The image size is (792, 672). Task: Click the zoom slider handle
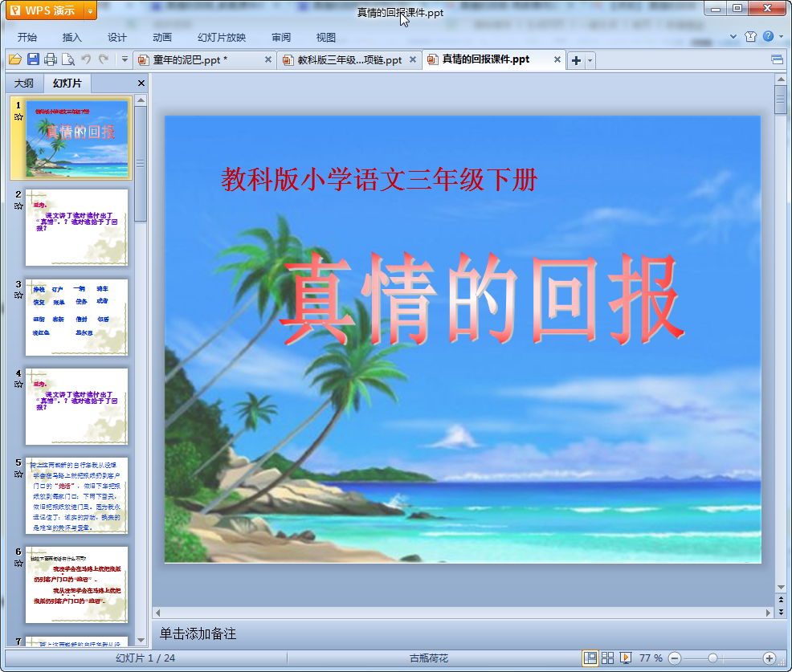[x=712, y=658]
